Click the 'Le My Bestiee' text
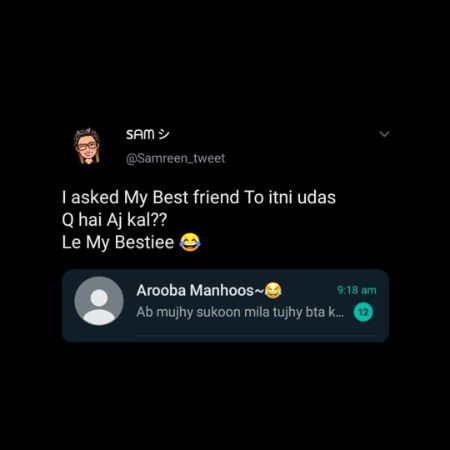This screenshot has width=450, height=450. pos(118,242)
